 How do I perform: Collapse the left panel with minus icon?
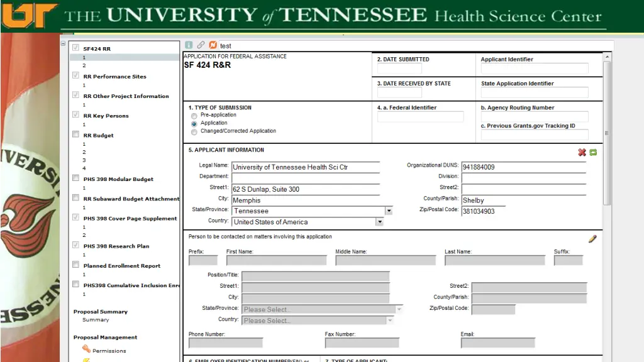(63, 43)
